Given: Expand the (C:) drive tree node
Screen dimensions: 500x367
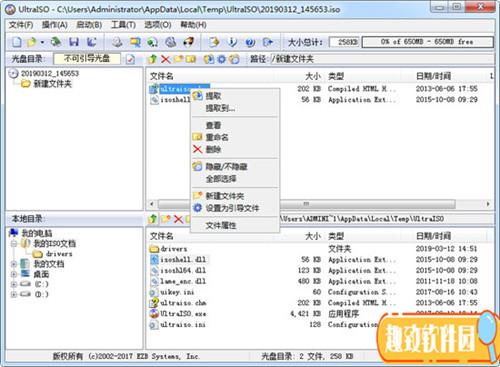Looking at the screenshot, I should coord(14,284).
